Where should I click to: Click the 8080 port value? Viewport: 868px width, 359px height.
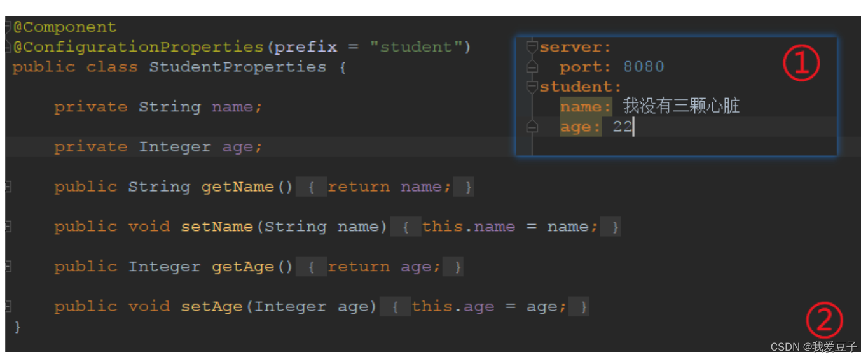coord(644,67)
